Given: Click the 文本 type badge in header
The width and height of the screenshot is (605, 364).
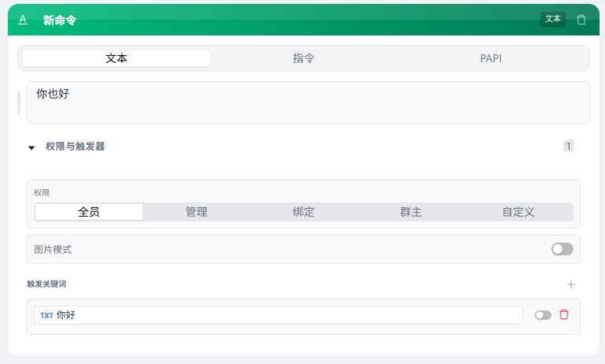Looking at the screenshot, I should tap(553, 20).
